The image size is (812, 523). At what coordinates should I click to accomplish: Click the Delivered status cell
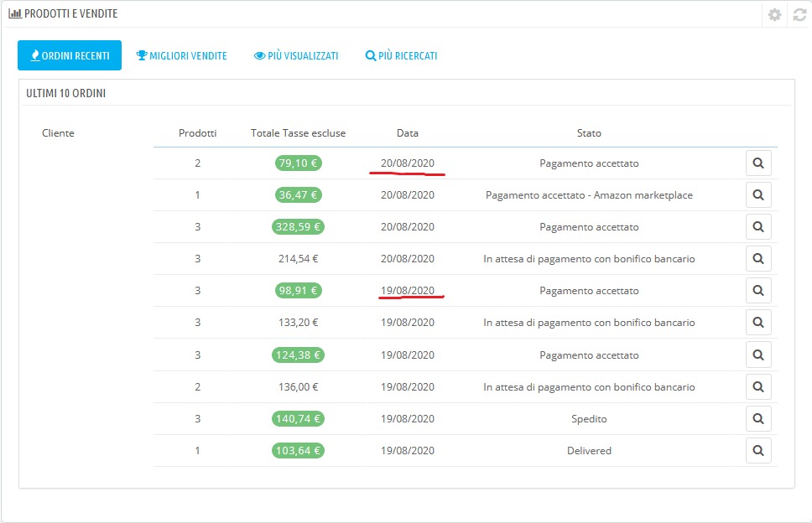click(x=589, y=451)
